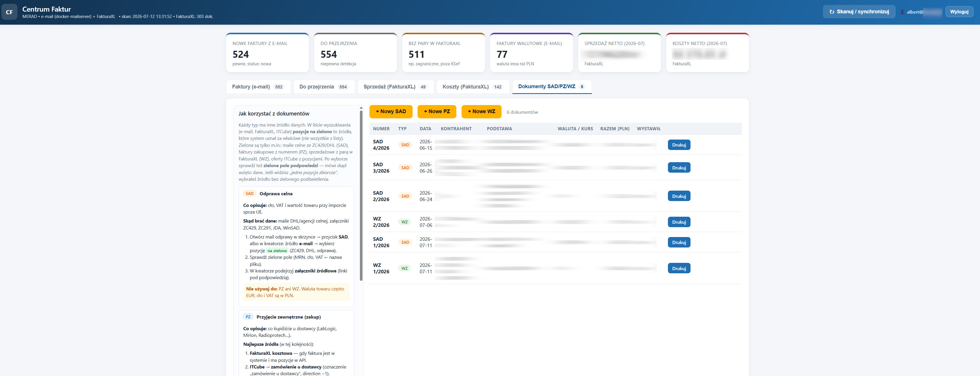Click the date 2026-06-24
Viewport: 980px width, 376px height.
click(426, 196)
